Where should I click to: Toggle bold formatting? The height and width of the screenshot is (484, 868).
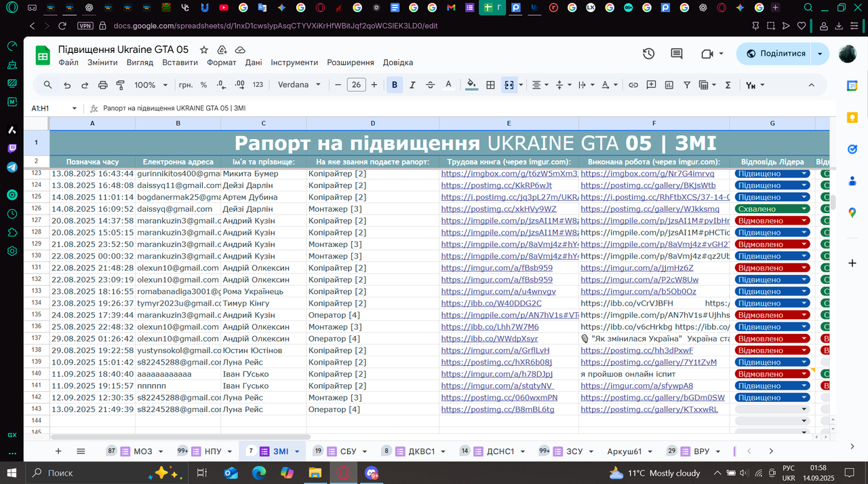[394, 85]
